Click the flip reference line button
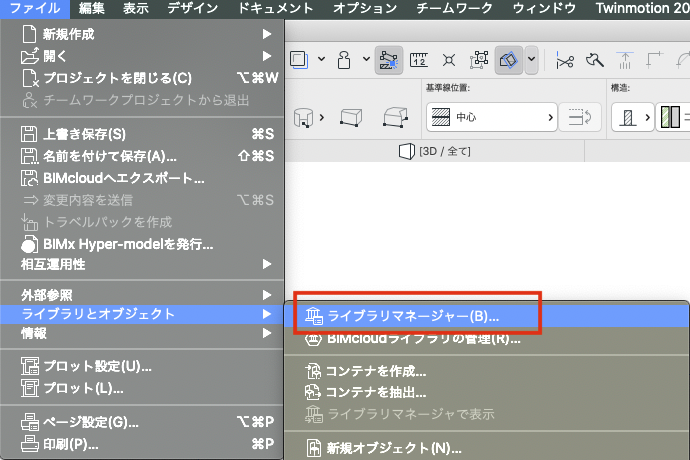Viewport: 690px width, 460px height. tap(580, 117)
